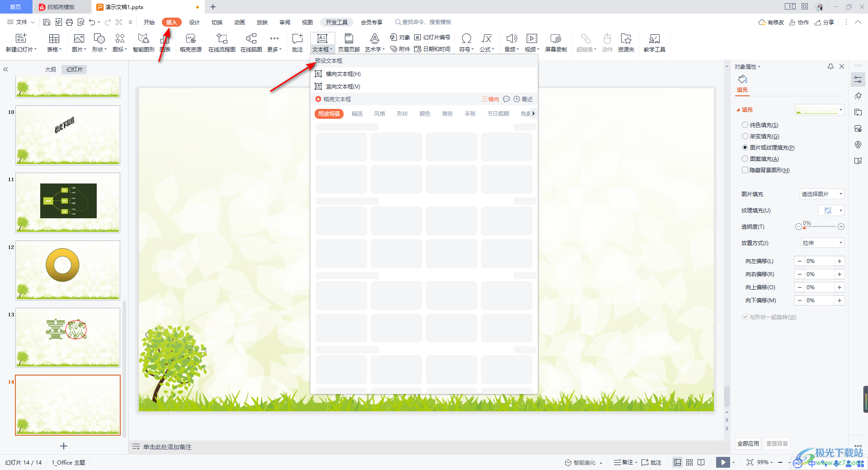868x470 pixels.
Task: Open the Resource Folder (资源夹)
Action: [626, 43]
